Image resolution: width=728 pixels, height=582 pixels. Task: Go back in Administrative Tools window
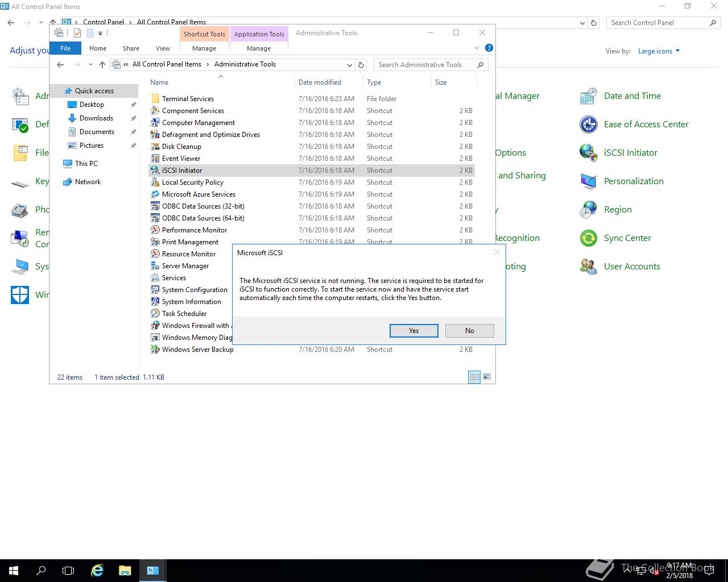[60, 65]
